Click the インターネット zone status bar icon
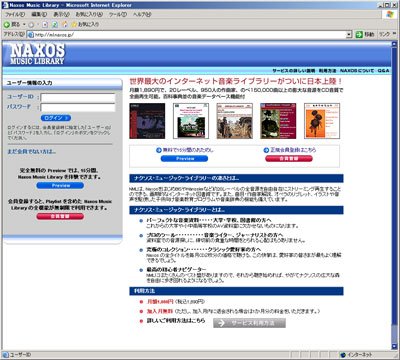Image resolution: width=400 pixels, height=360 pixels. pyautogui.click(x=343, y=355)
